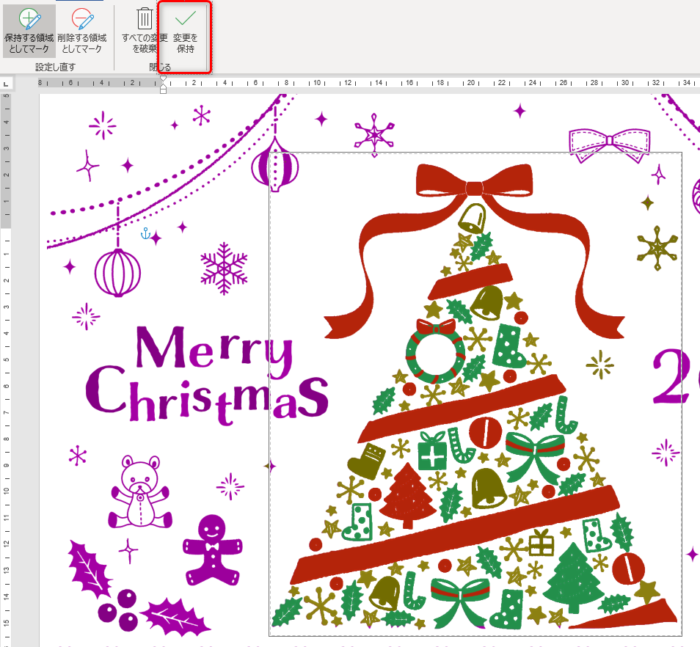
Task: Click the 設定し直す group label
Action: (x=55, y=67)
